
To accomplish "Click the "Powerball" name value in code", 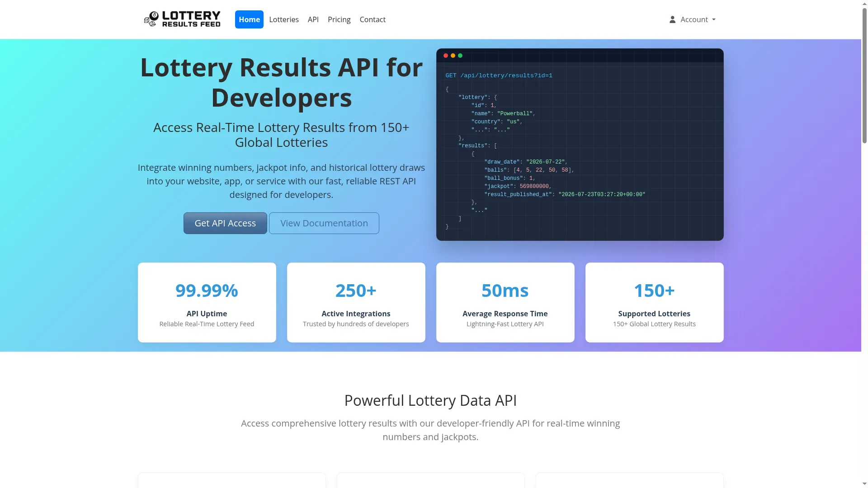I will pyautogui.click(x=515, y=113).
